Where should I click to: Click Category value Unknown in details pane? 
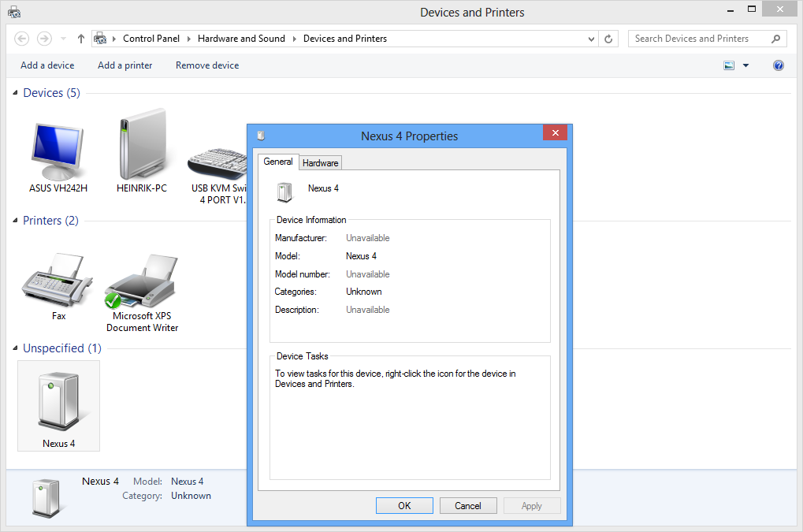coord(191,496)
